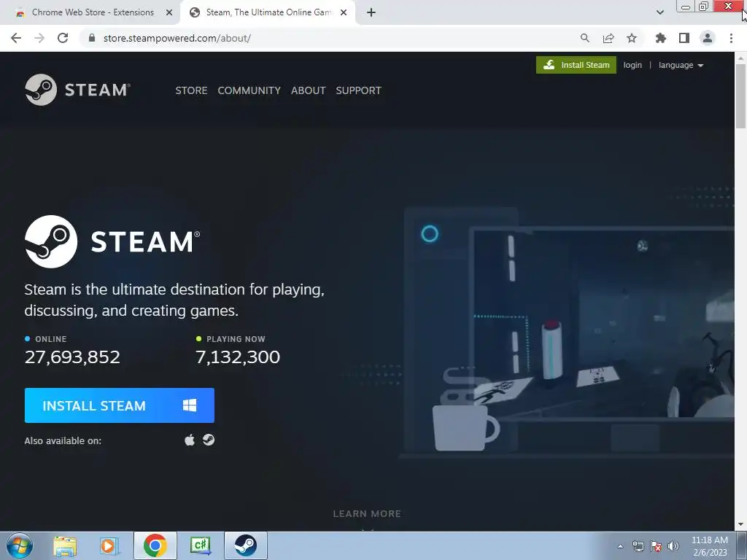This screenshot has width=747, height=560.
Task: Click the share this page icon
Action: (x=608, y=38)
